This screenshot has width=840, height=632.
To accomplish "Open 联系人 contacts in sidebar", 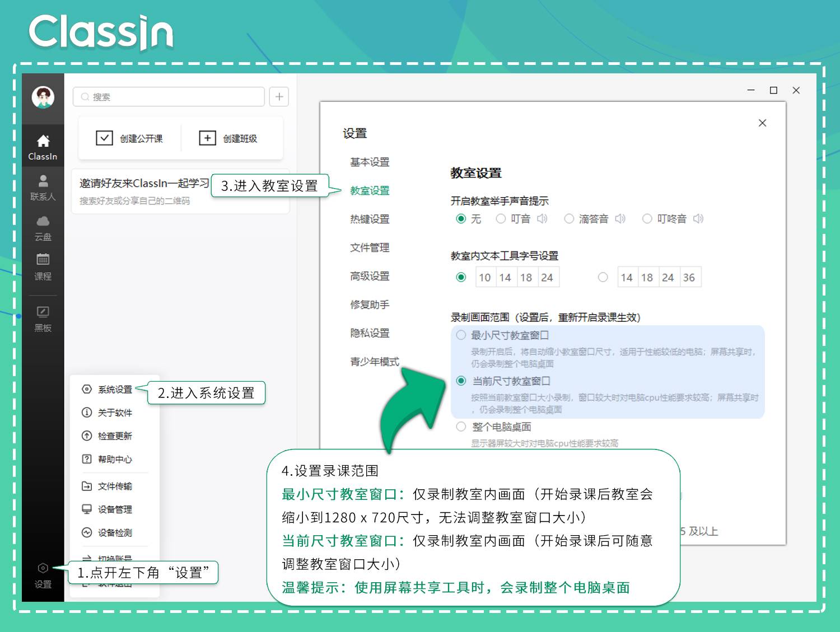I will point(43,188).
